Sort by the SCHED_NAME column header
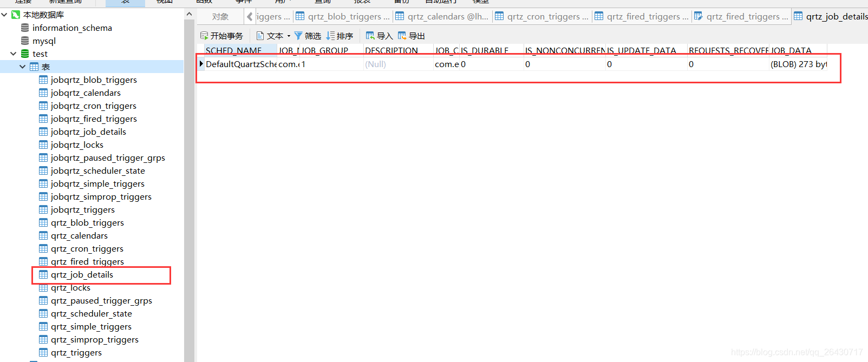This screenshot has height=362, width=868. 241,50
